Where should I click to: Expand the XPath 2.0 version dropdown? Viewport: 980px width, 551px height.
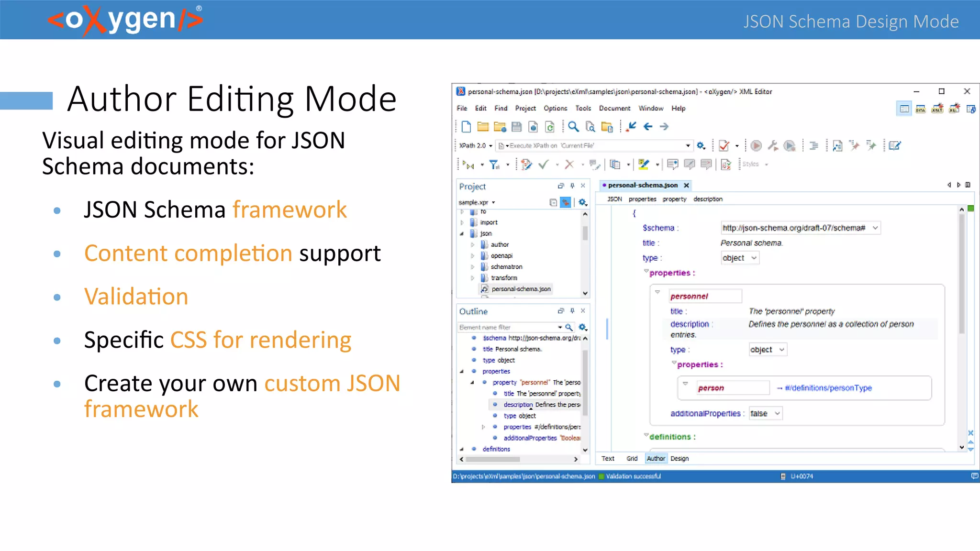pyautogui.click(x=490, y=145)
